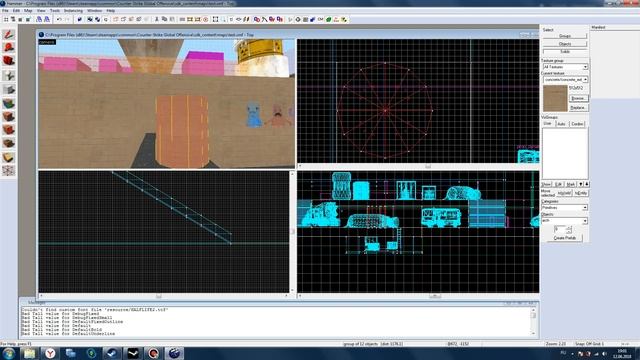Expand the Objects dropdown showing arch
Screen dimensions: 640x360
pos(564,220)
